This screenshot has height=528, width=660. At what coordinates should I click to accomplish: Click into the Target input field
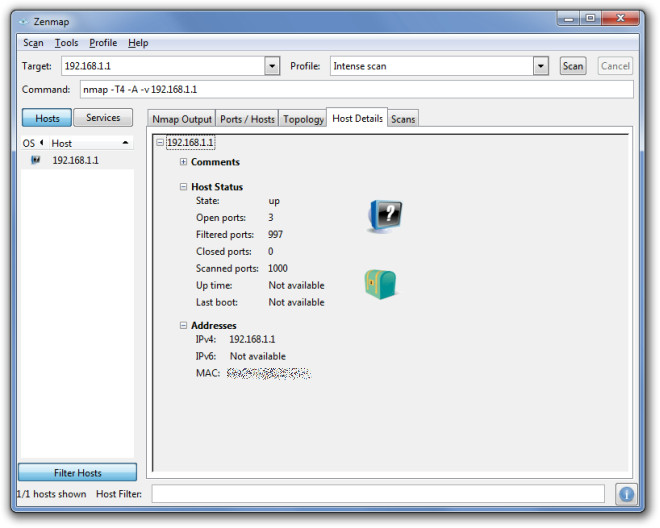(163, 66)
